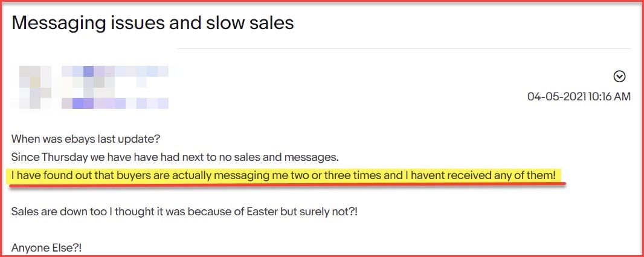Click the horizontal divider under the title
This screenshot has width=644, height=257.
(404, 48)
